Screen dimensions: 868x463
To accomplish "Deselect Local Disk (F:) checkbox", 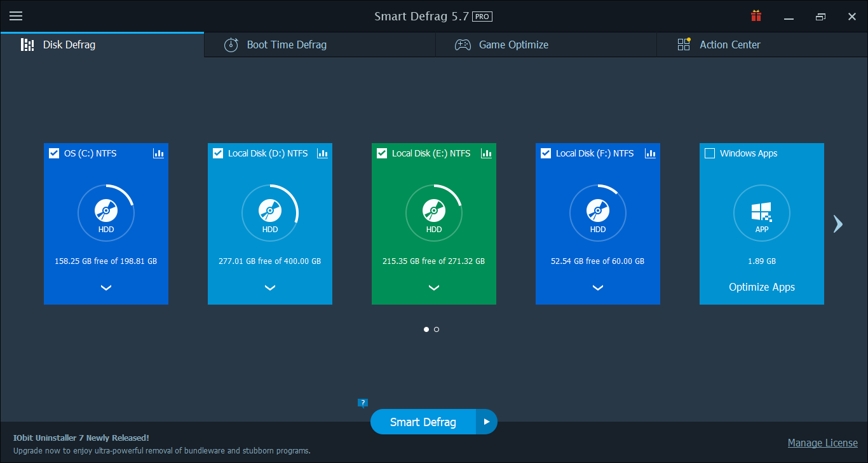I will click(545, 153).
